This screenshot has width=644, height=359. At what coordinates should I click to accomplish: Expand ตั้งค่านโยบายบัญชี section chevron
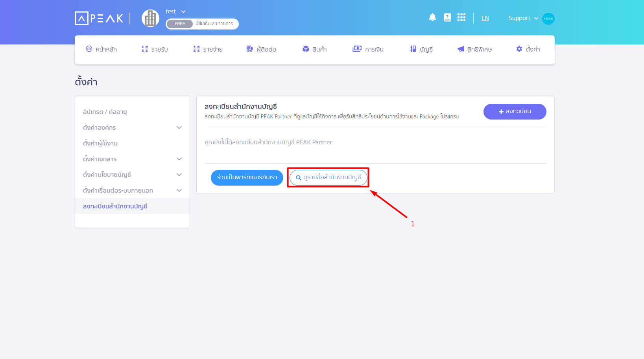point(179,175)
